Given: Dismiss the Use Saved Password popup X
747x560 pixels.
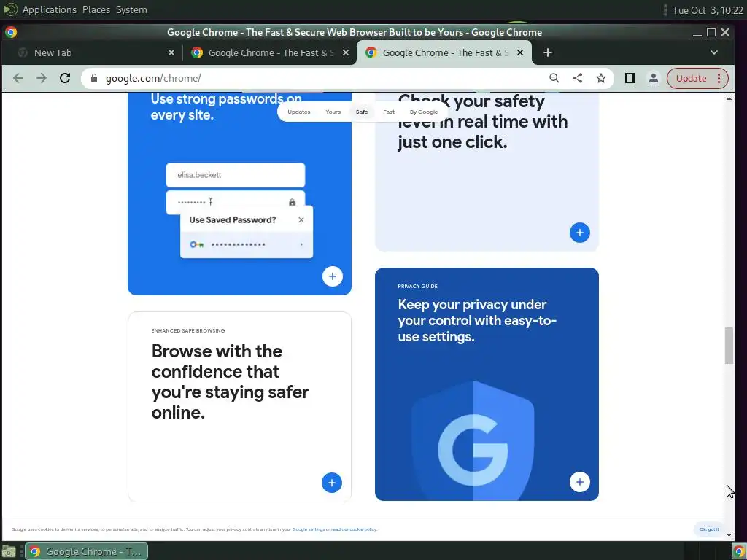Looking at the screenshot, I should click(x=301, y=220).
